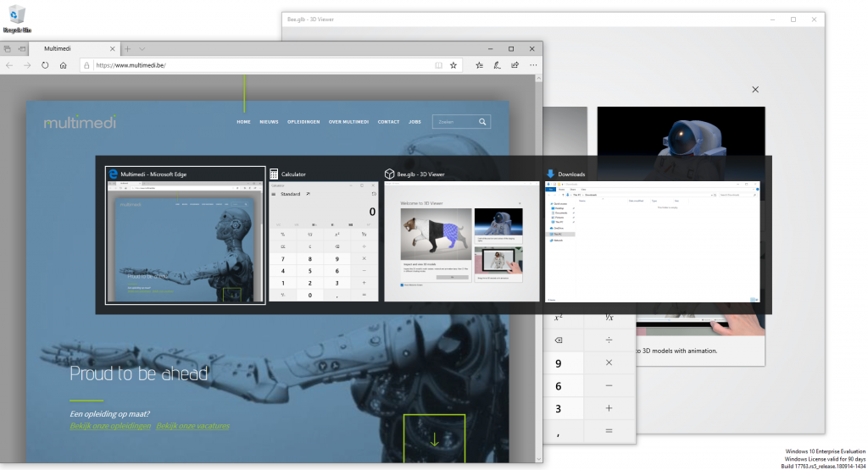Click the Edge icon in switcher title

113,174
